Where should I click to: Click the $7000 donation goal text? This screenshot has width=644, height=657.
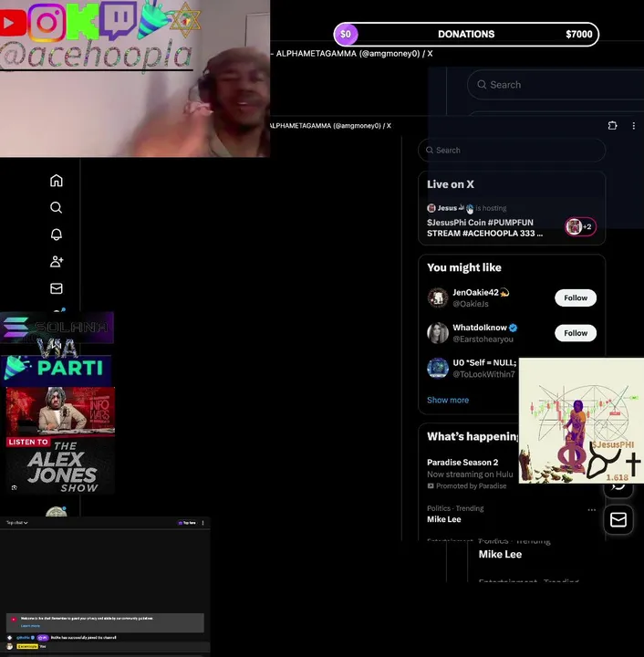pyautogui.click(x=578, y=35)
